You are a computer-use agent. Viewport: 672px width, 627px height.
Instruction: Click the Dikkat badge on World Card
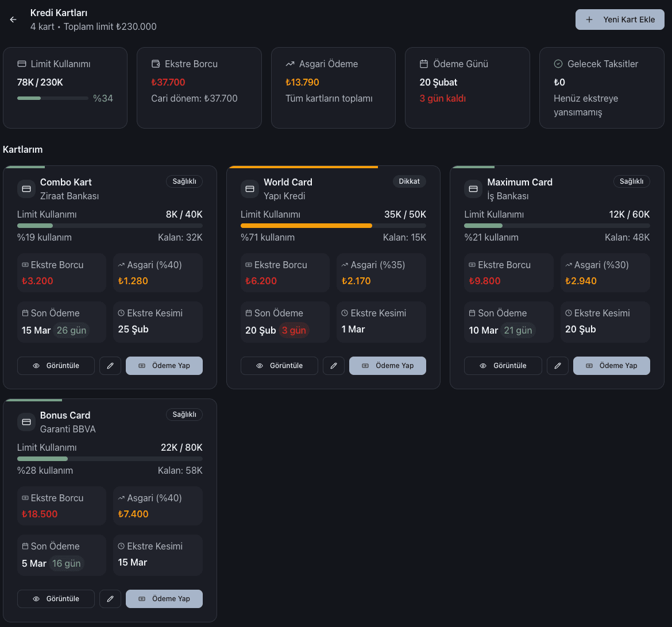point(410,181)
